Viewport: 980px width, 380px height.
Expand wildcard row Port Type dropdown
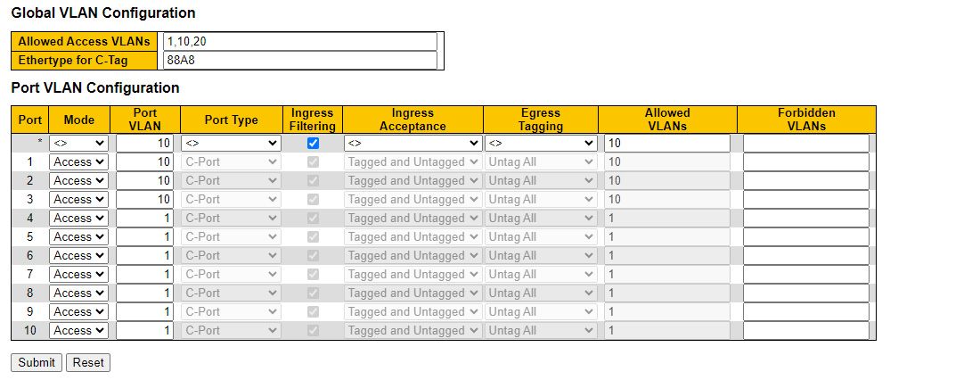(x=231, y=143)
